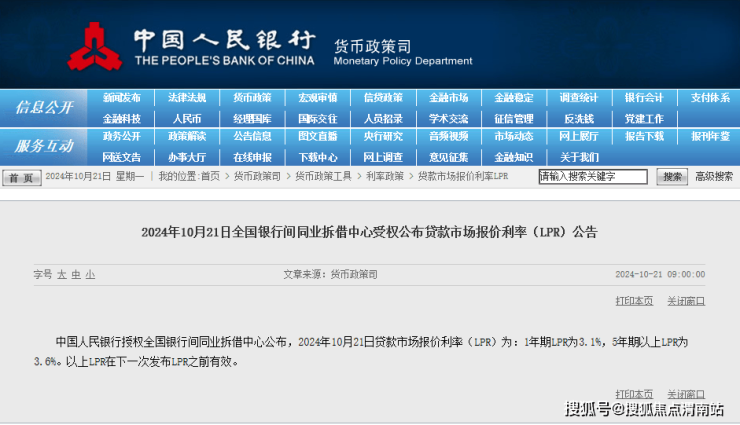Select the 政策解读 item
The width and height of the screenshot is (740, 425).
click(187, 136)
